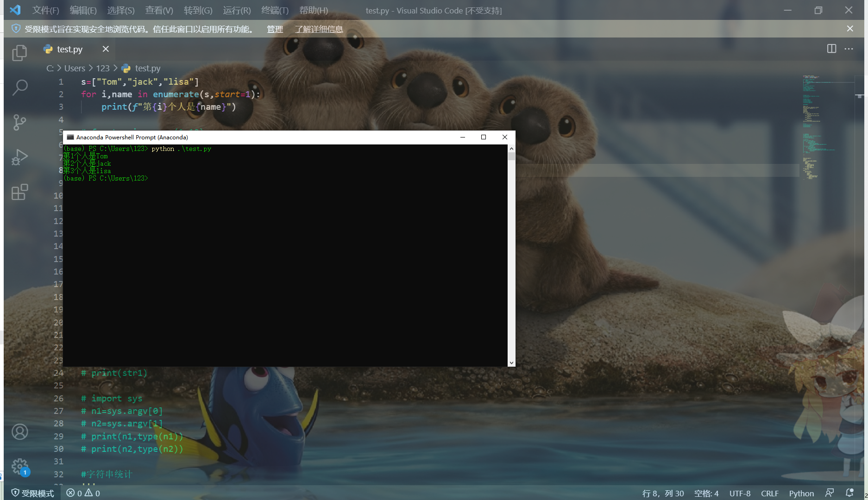This screenshot has width=868, height=500.
Task: Open the Manage gear icon
Action: tap(19, 467)
